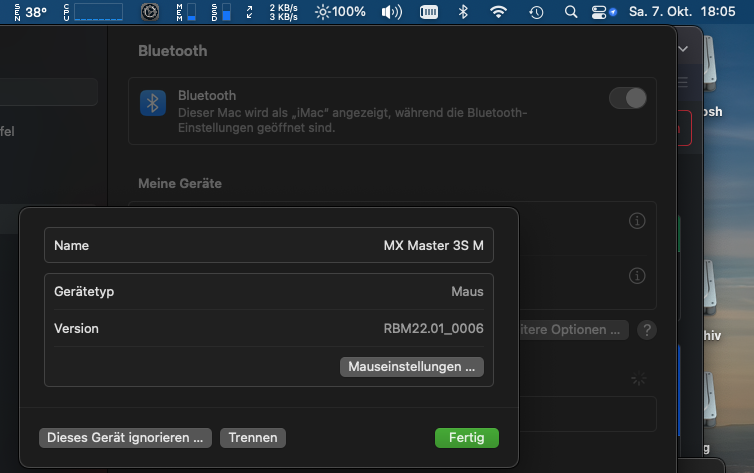The width and height of the screenshot is (754, 473).
Task: Open volume control in menu bar
Action: tap(391, 12)
